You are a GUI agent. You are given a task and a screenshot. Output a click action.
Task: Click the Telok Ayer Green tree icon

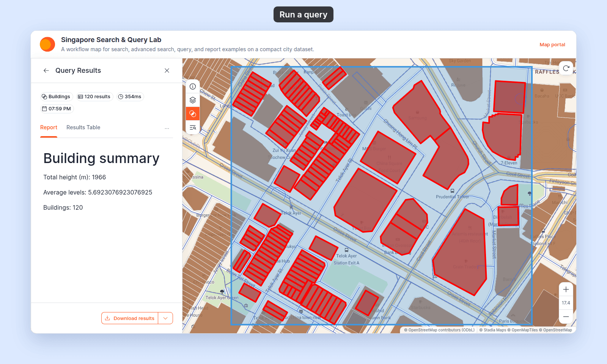pyautogui.click(x=222, y=292)
